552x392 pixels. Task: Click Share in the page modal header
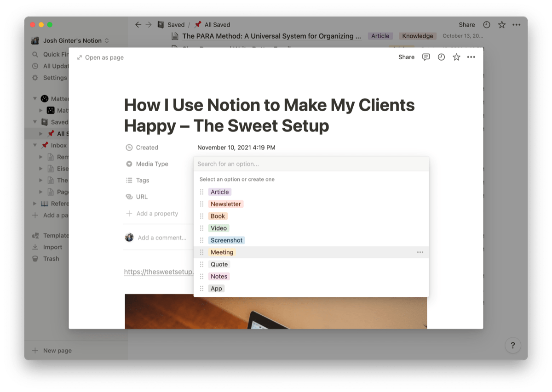pos(407,57)
